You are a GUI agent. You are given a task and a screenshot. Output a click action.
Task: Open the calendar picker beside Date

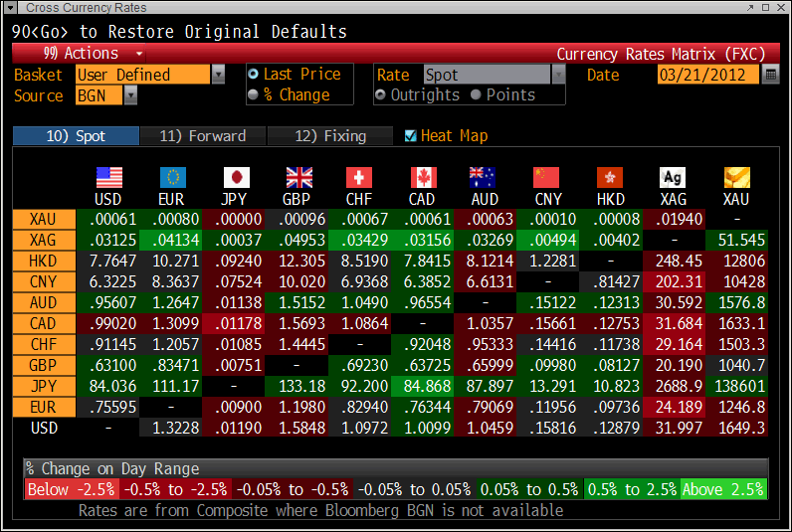(x=771, y=75)
